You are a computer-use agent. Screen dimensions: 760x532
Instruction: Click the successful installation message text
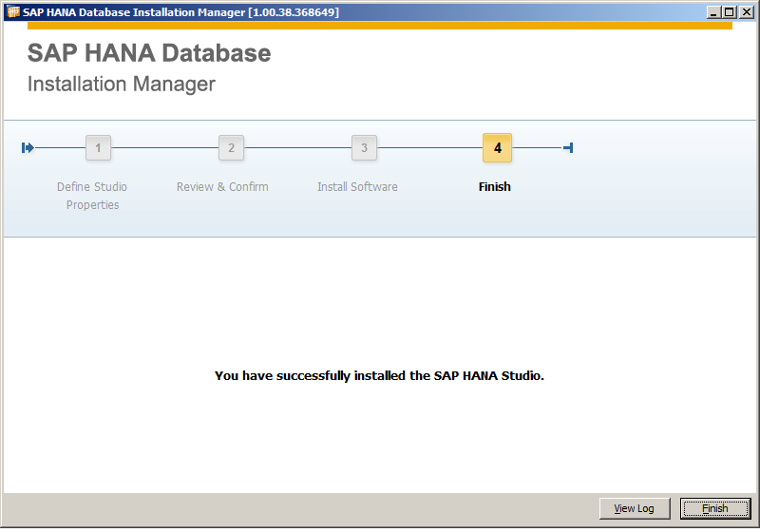tap(379, 375)
